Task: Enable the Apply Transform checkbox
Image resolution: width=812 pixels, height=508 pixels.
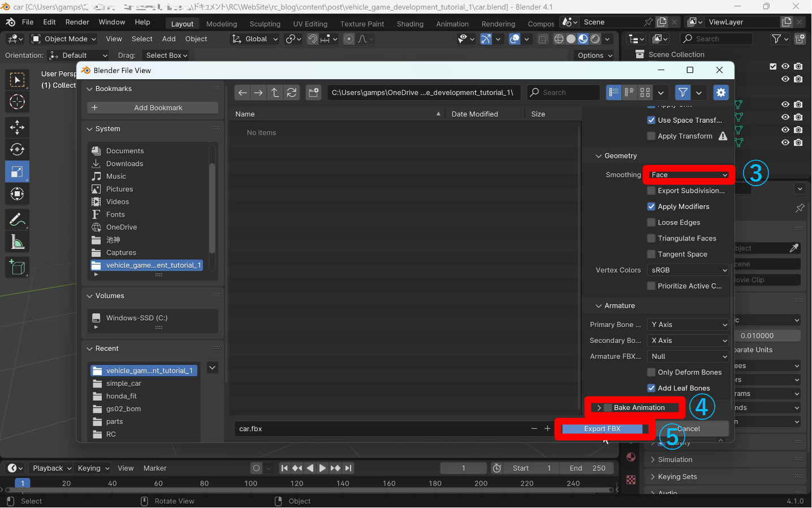Action: coord(651,136)
